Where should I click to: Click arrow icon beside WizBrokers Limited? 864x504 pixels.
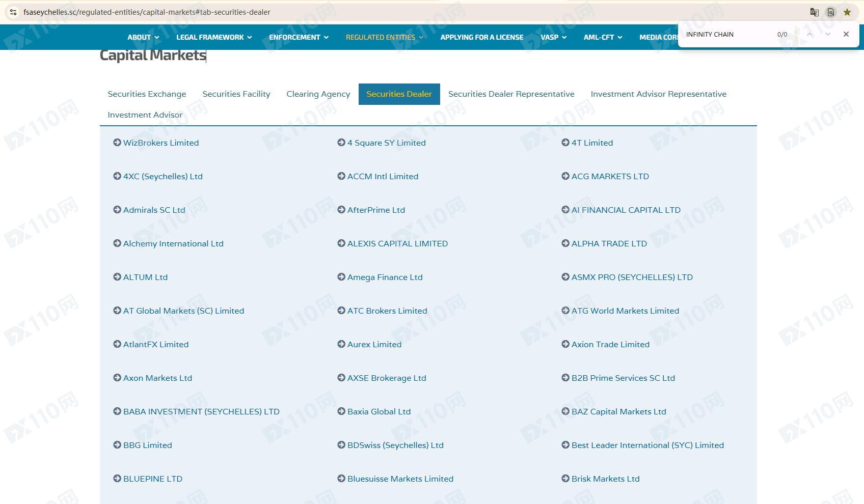(x=117, y=143)
